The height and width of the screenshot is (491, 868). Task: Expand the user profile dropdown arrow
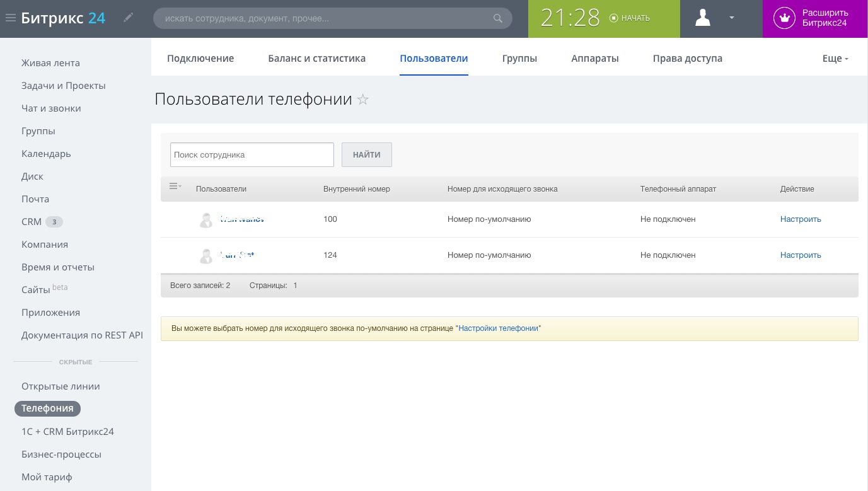(732, 18)
